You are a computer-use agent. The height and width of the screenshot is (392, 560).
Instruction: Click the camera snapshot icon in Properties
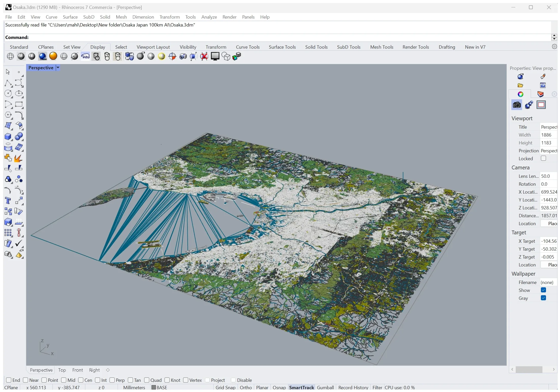(x=516, y=105)
